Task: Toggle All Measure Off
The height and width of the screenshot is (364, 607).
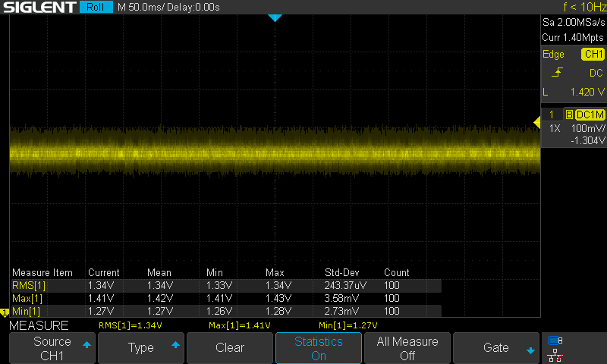Action: click(x=407, y=348)
